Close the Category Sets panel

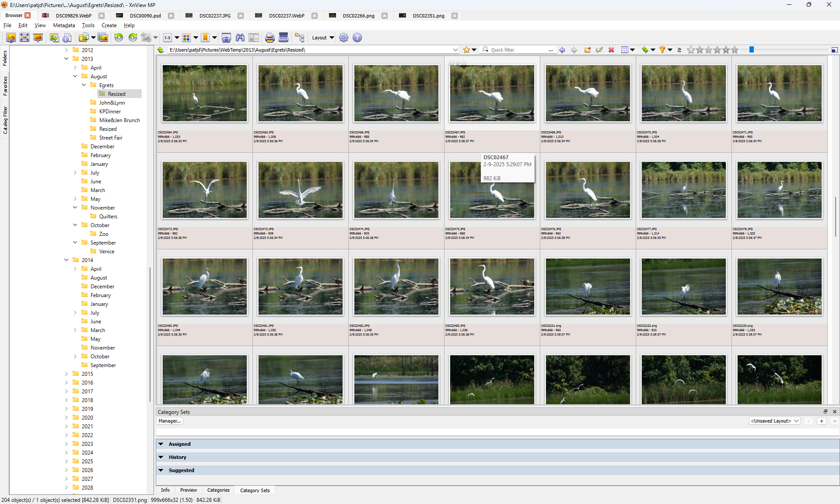pyautogui.click(x=835, y=412)
